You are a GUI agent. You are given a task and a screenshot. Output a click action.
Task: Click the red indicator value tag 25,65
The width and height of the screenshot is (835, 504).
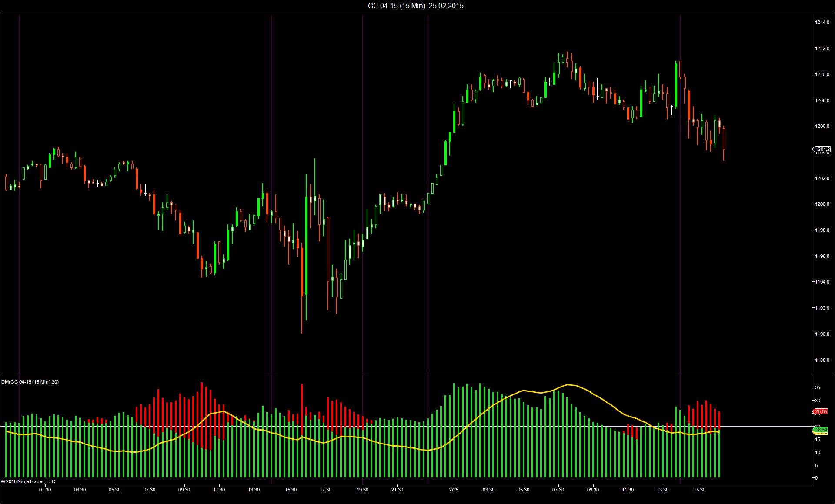click(x=821, y=411)
